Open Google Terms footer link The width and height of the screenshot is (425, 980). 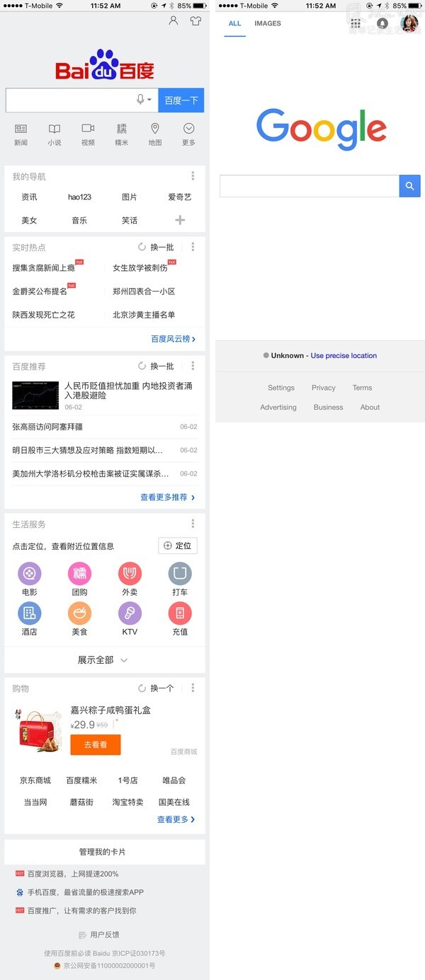pos(362,388)
